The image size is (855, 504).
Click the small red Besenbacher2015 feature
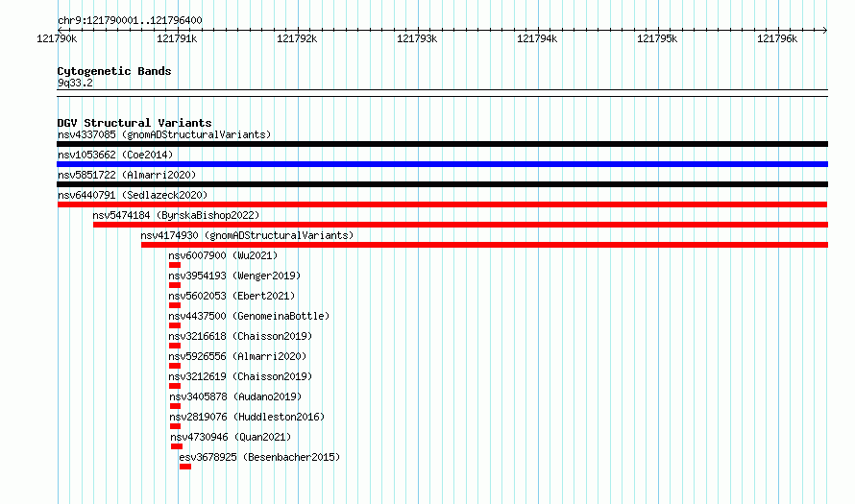[x=185, y=467]
